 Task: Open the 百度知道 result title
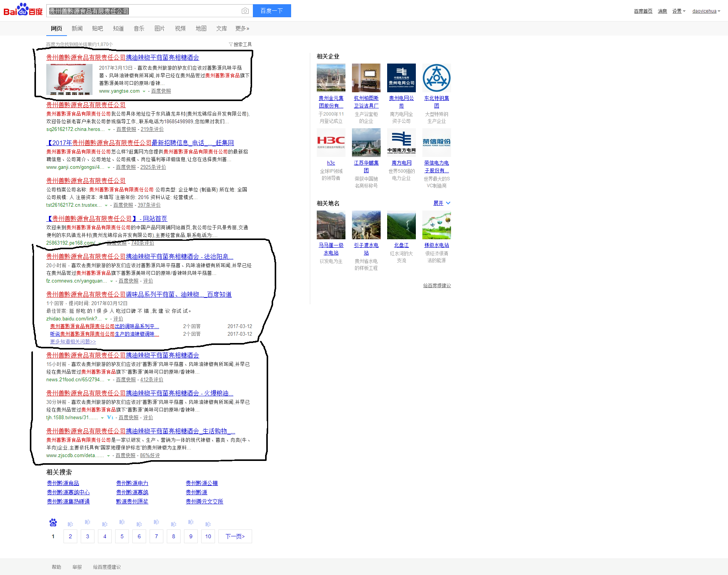(x=139, y=294)
